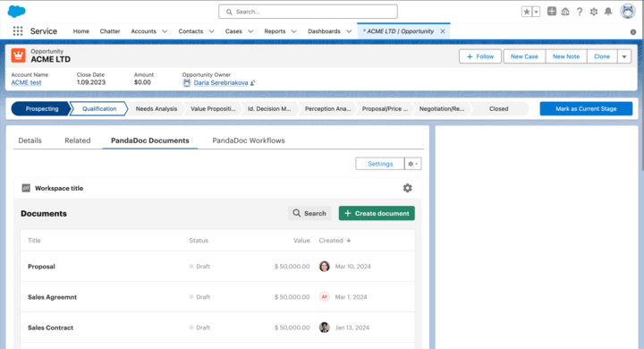
Task: Open the Daria Serebriakova owner link
Action: tap(221, 82)
